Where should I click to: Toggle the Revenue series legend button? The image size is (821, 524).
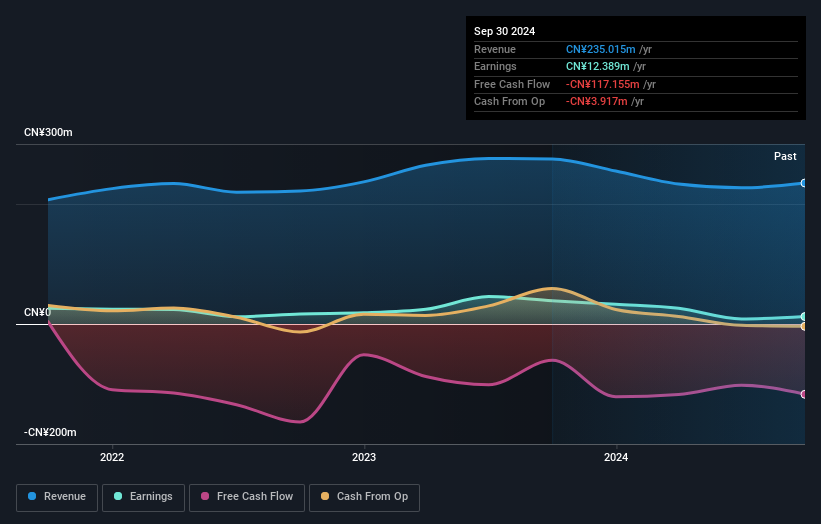tap(57, 497)
